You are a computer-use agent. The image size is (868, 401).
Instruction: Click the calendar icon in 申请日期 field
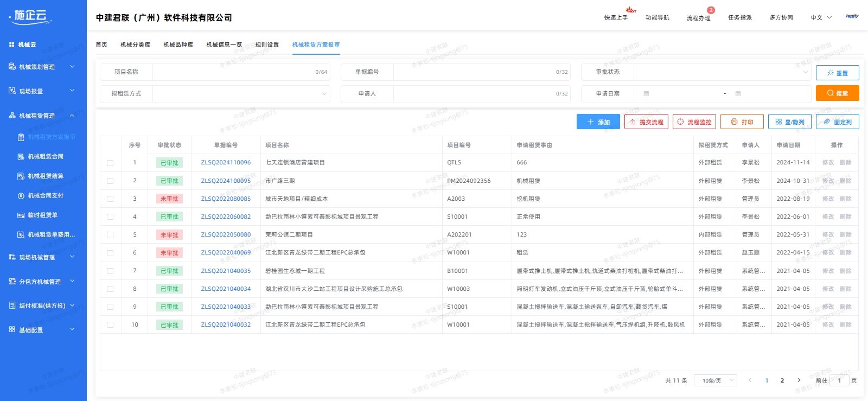coord(646,94)
